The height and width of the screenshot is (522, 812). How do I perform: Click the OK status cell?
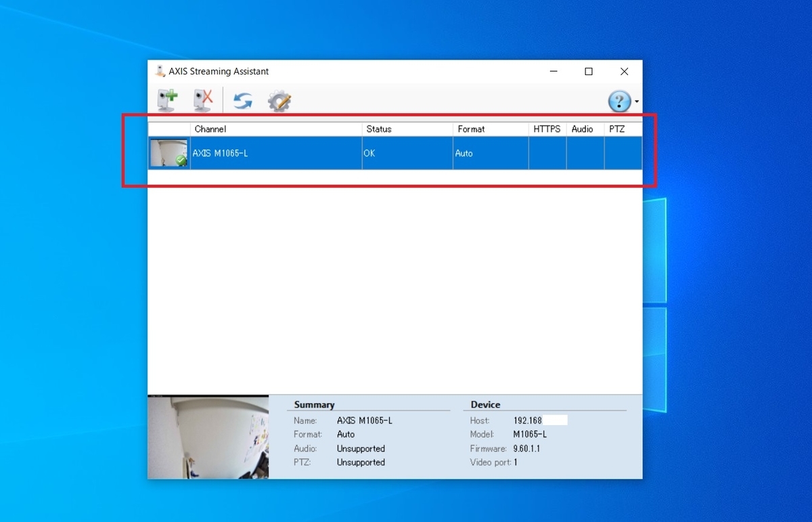tap(407, 153)
